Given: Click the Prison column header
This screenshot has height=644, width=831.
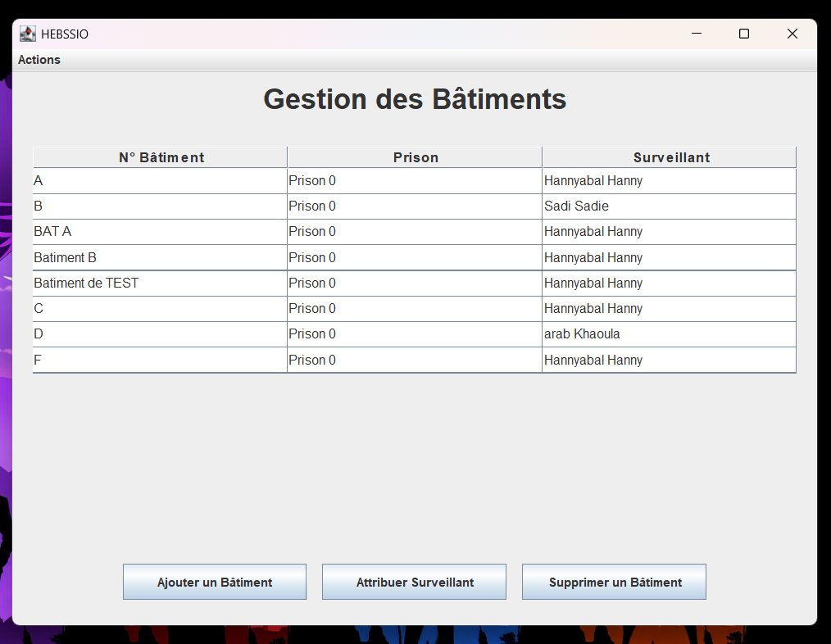Looking at the screenshot, I should (415, 157).
